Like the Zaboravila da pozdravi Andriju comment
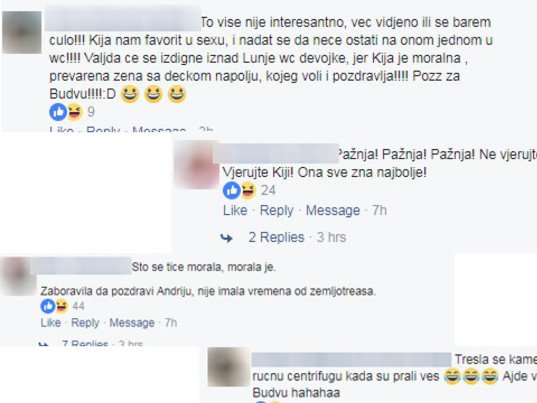The image size is (537, 403). 51,323
